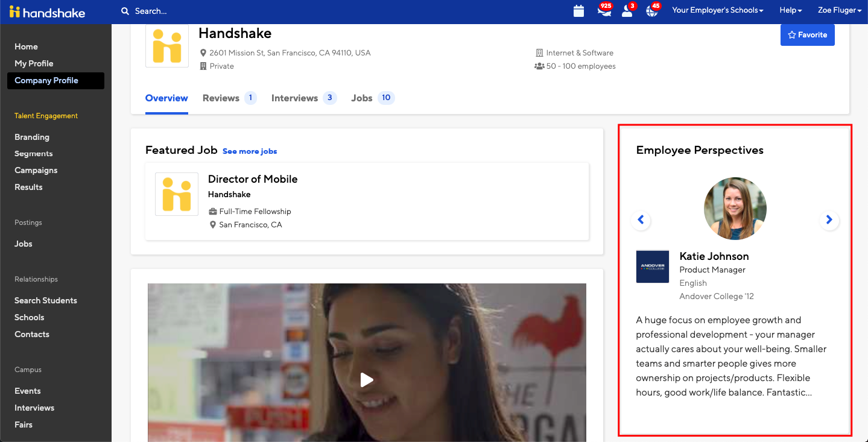
Task: Open Events in sidebar
Action: (x=28, y=391)
